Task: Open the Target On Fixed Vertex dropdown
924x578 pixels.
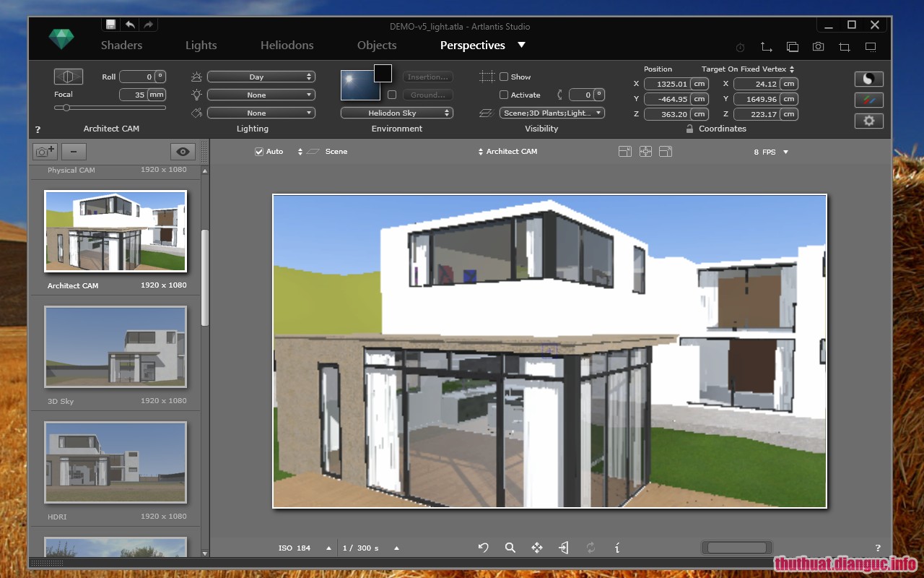Action: 748,69
